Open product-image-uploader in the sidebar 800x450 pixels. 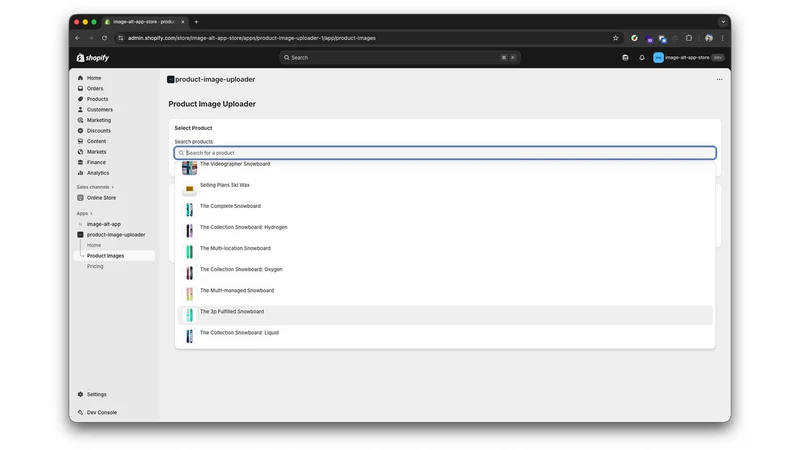tap(115, 235)
